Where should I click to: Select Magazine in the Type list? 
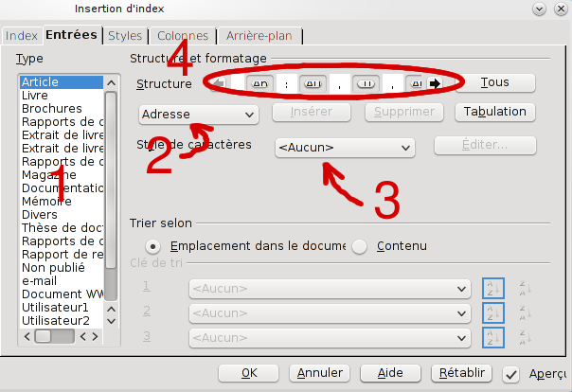point(62,175)
